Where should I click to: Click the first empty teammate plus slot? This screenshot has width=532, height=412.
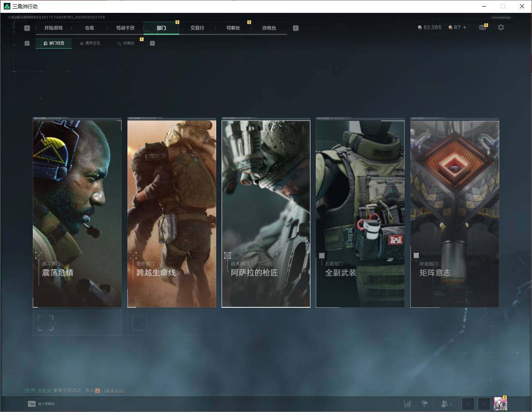pyautogui.click(x=468, y=404)
